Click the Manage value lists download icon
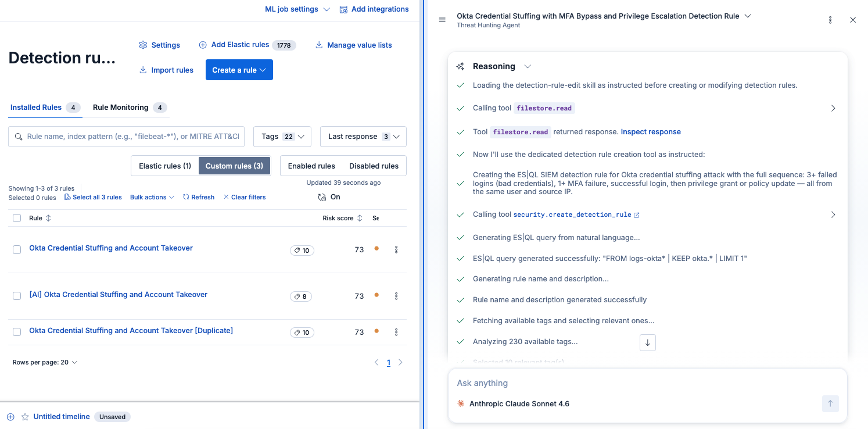 319,45
